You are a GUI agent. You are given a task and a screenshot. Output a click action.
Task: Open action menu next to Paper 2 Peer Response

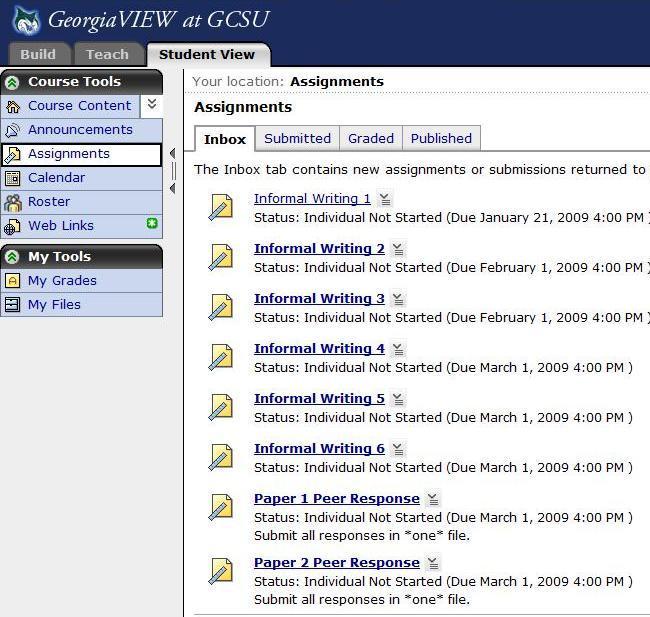(x=433, y=563)
